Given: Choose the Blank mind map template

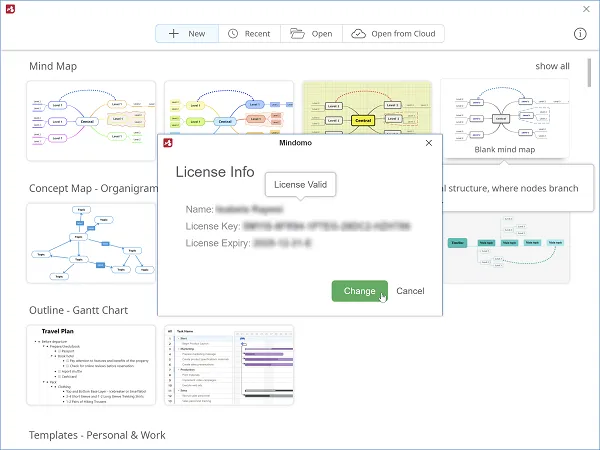Looking at the screenshot, I should 505,119.
